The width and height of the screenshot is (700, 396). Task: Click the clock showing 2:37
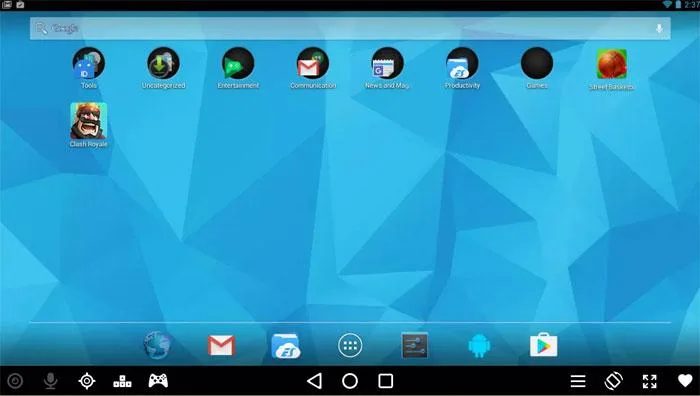(x=692, y=4)
